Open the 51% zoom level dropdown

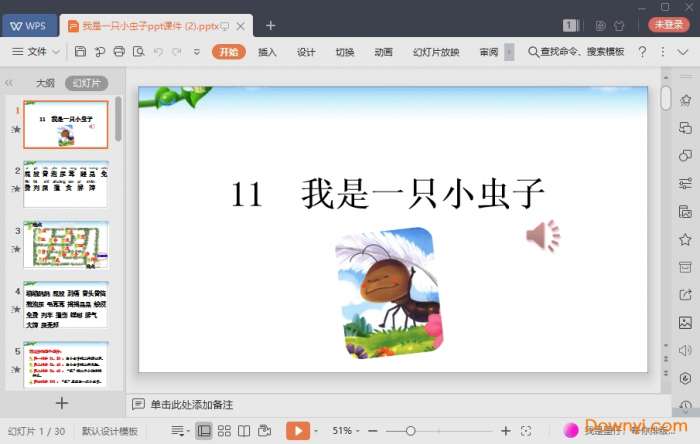coord(346,431)
